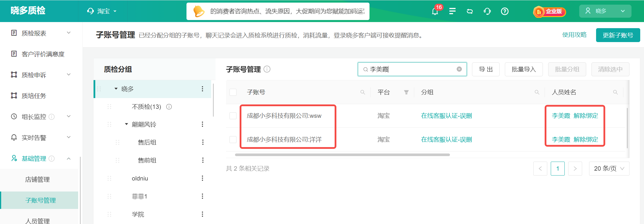Click 解除绑定 for the 洋洋 account
Screen dimensions: 644x224
coord(586,140)
